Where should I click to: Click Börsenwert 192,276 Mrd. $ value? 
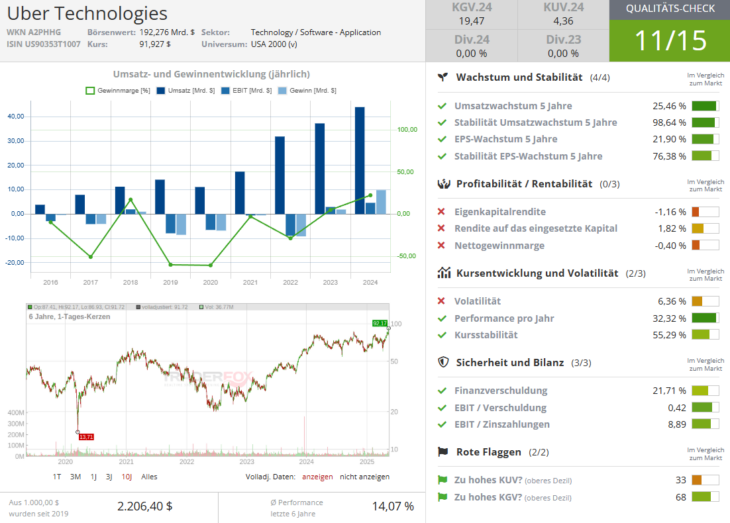(167, 32)
